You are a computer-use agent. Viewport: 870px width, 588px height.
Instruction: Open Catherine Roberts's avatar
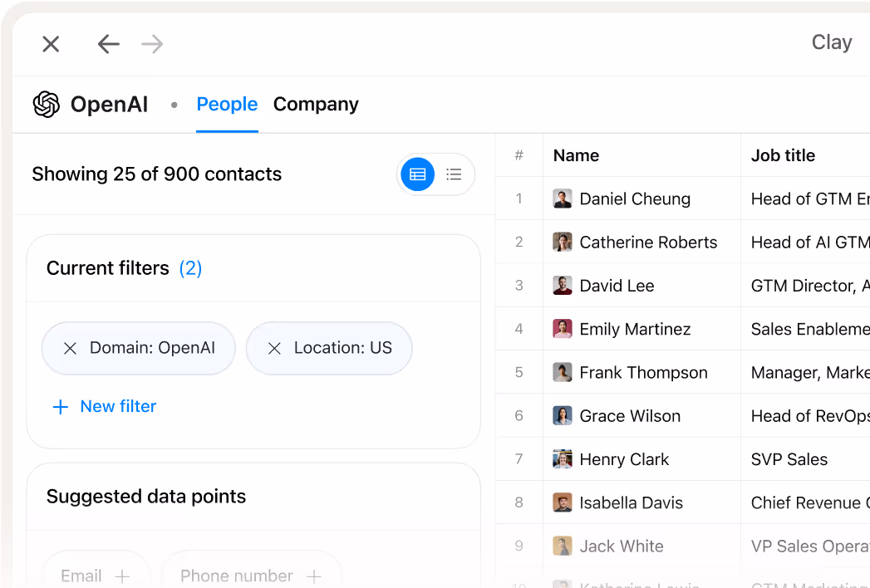point(562,242)
